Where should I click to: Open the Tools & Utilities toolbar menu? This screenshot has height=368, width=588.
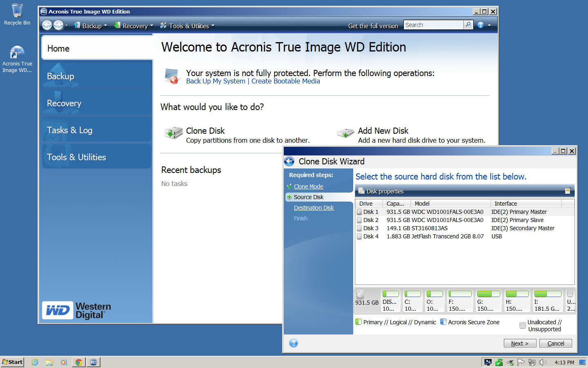[187, 26]
